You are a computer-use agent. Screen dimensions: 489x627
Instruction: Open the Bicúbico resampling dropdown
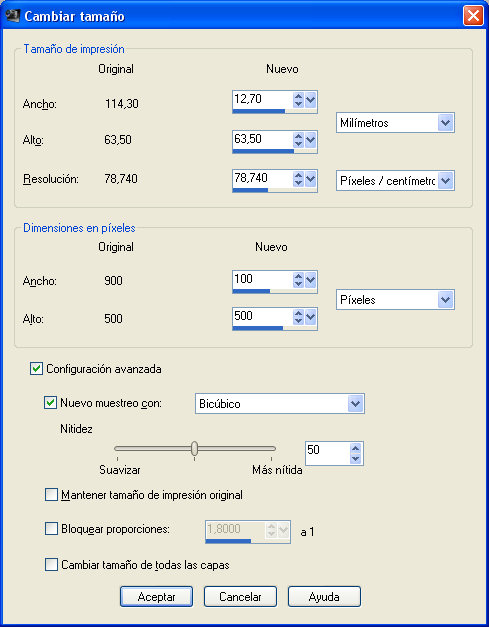click(279, 403)
